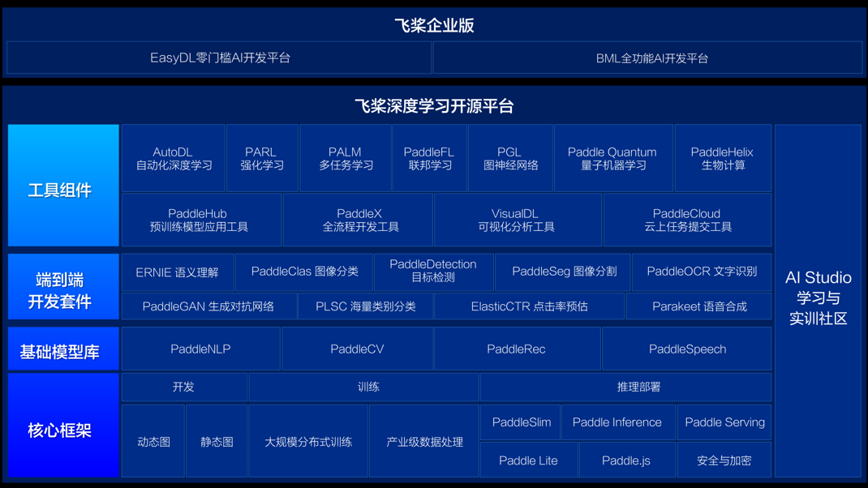868x488 pixels.
Task: Select the 核心框架 category block
Action: 63,425
